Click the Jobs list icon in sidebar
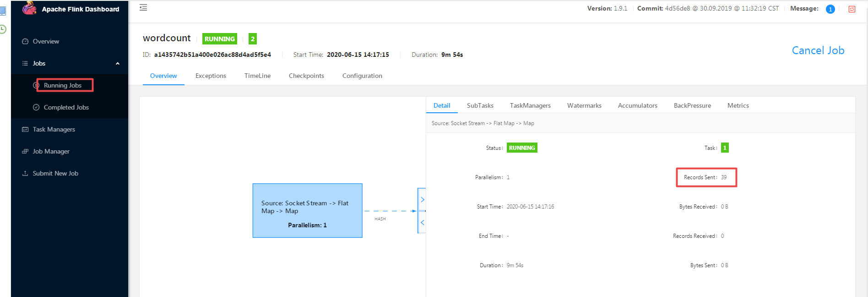This screenshot has width=868, height=297. [25, 63]
